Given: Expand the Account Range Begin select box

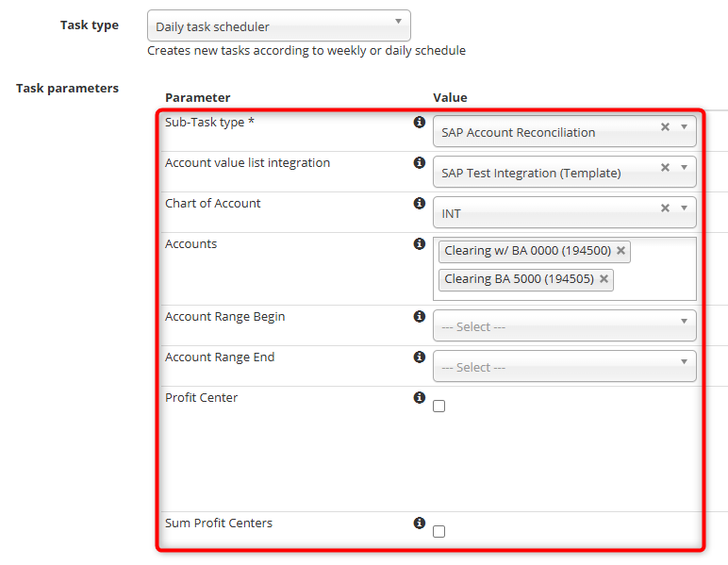Looking at the screenshot, I should pyautogui.click(x=564, y=326).
